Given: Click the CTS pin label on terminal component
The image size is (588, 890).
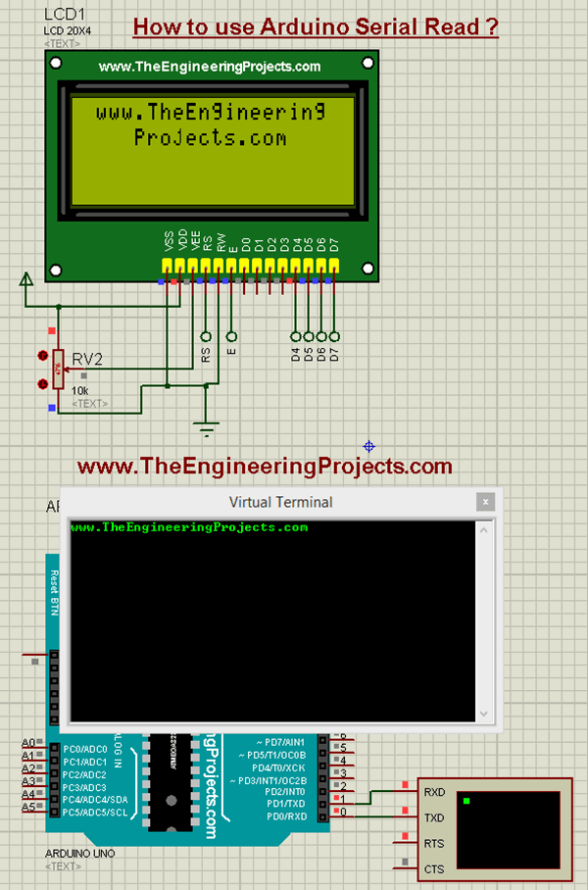Looking at the screenshot, I should pyautogui.click(x=433, y=868).
